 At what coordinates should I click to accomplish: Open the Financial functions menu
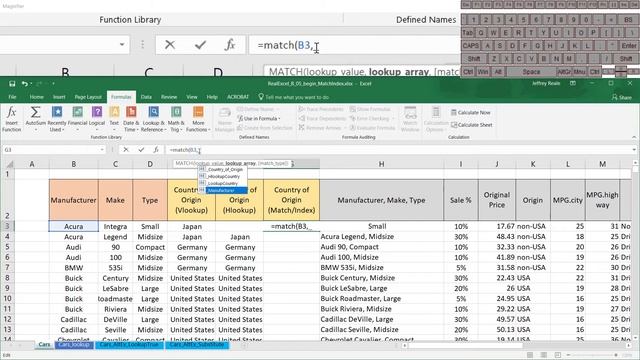tap(77, 119)
